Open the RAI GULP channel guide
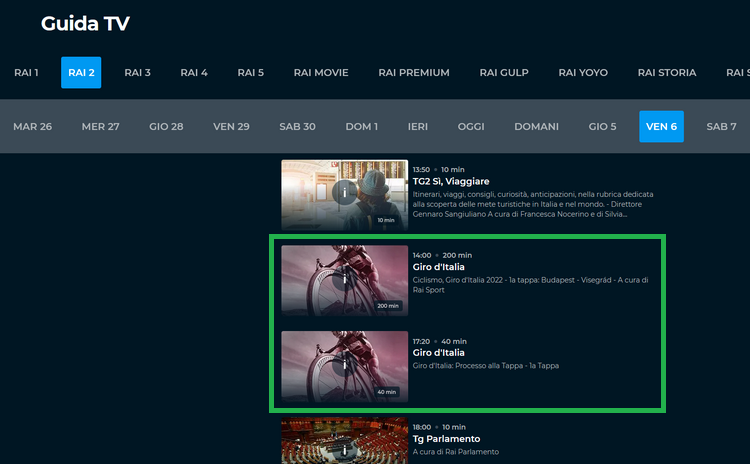Screen dimensions: 750x464 pos(504,73)
